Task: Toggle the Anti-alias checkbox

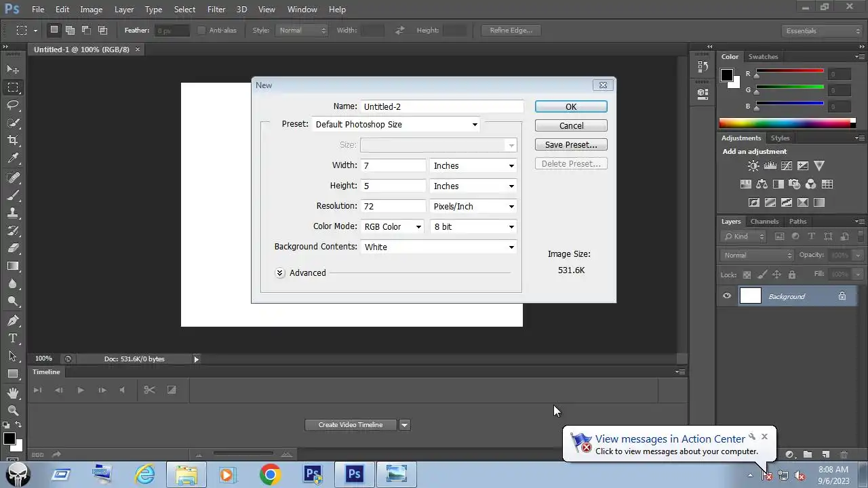Action: click(201, 30)
